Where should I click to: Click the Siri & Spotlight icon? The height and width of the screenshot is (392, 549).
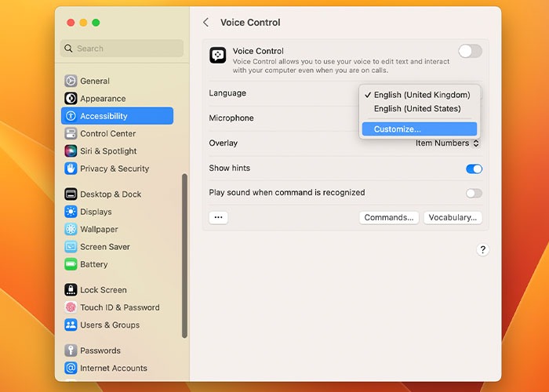[71, 151]
